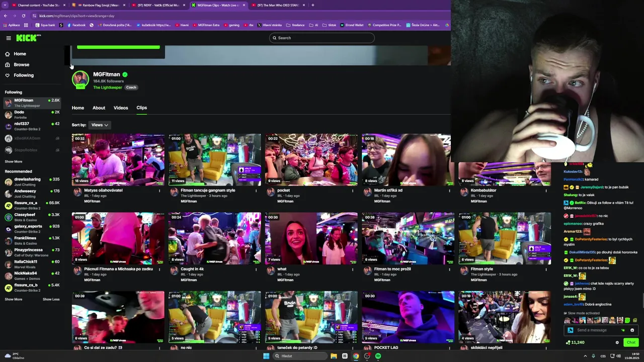Open emoji picker in chat box
644x362 pixels.
coord(632,330)
